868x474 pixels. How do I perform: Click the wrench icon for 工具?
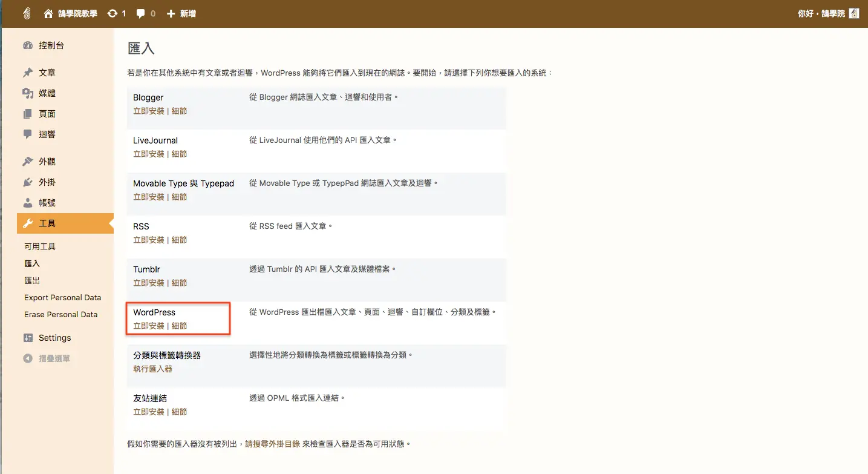28,223
